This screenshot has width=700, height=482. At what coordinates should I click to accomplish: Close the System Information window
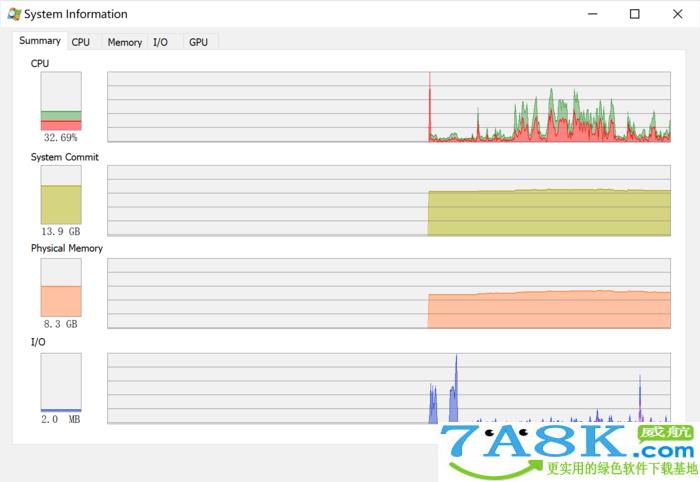[677, 14]
